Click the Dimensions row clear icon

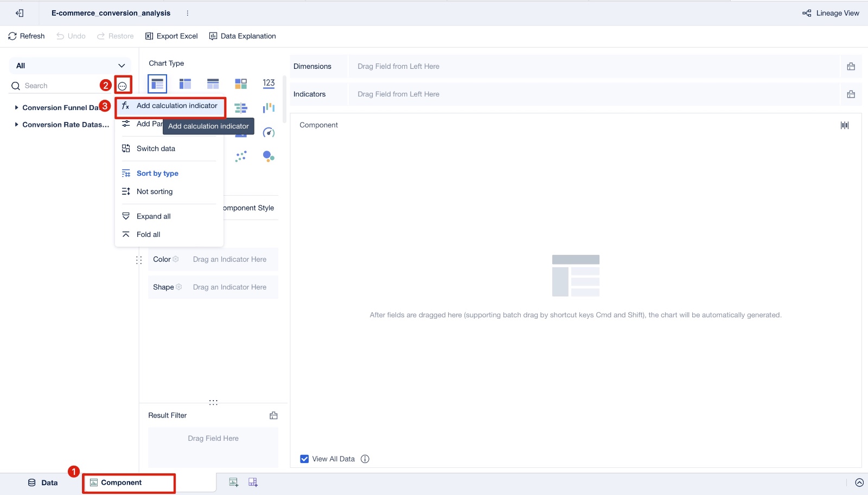[851, 66]
